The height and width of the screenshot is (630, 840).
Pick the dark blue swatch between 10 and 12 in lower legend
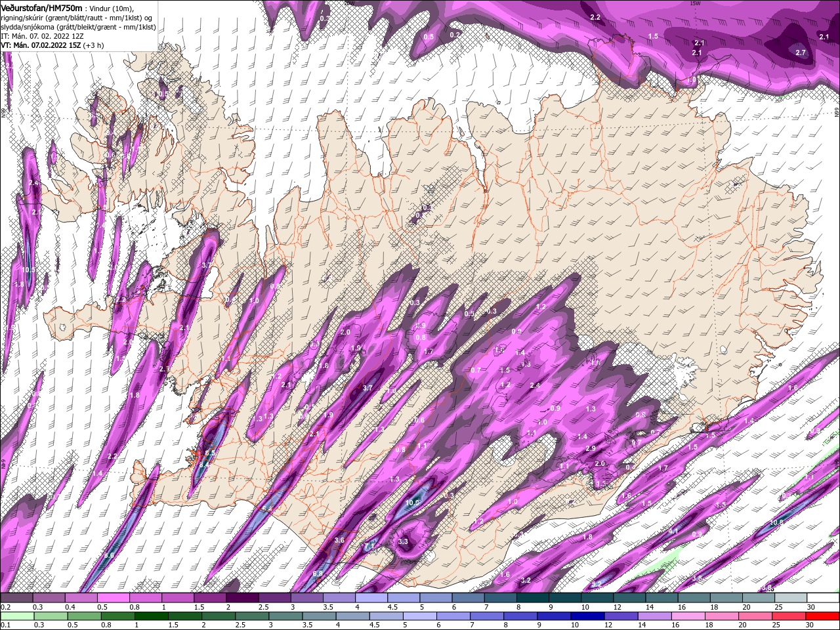(586, 616)
